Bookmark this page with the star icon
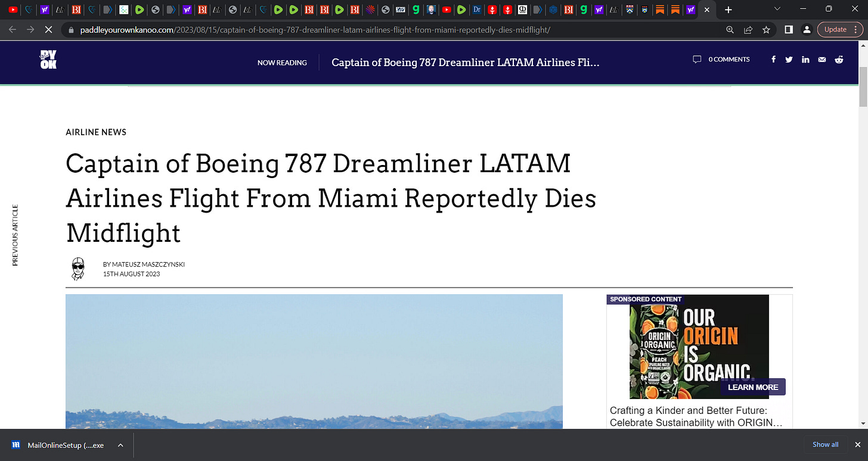 point(767,29)
